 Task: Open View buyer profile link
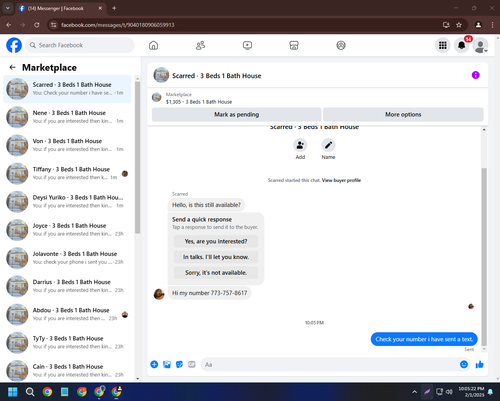[341, 180]
